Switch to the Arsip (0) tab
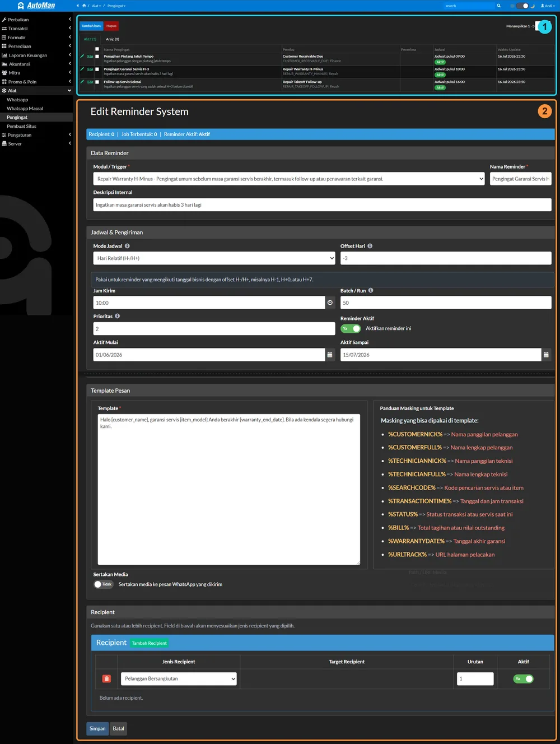The image size is (560, 744). tap(113, 39)
